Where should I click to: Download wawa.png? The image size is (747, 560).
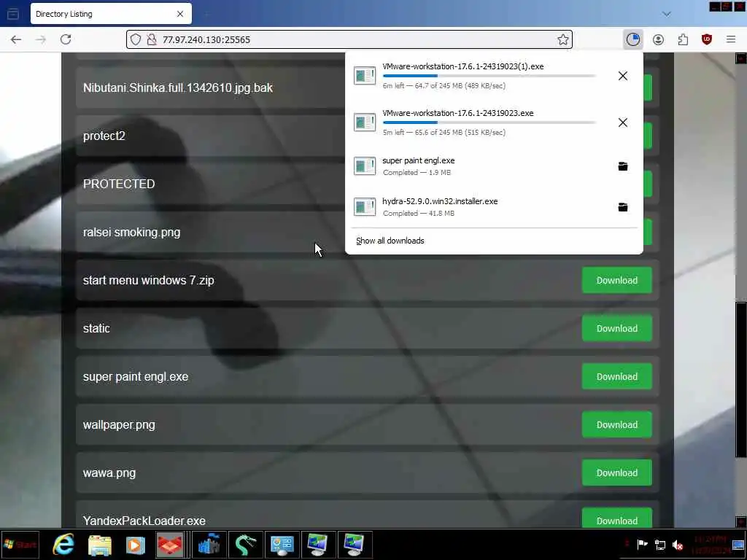tap(617, 472)
